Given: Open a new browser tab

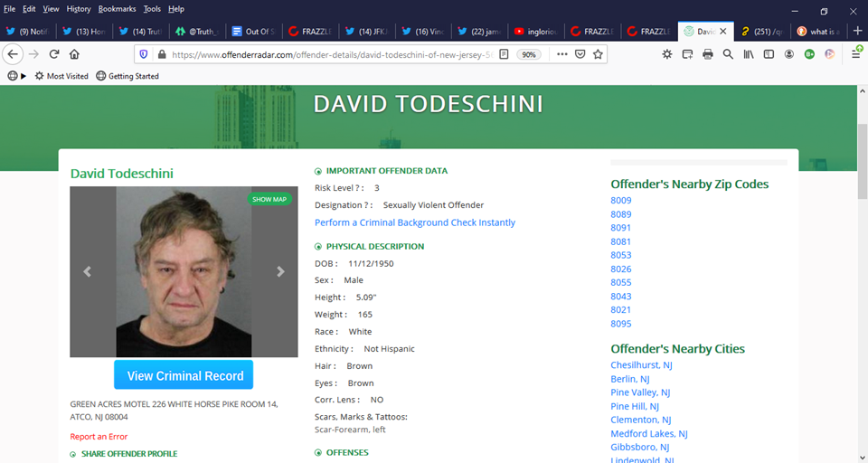Looking at the screenshot, I should (x=858, y=31).
